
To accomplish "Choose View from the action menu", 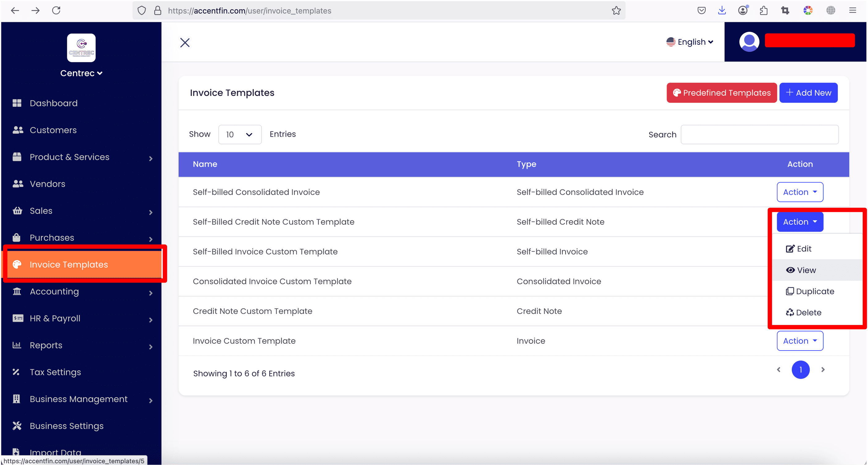I will pyautogui.click(x=806, y=270).
